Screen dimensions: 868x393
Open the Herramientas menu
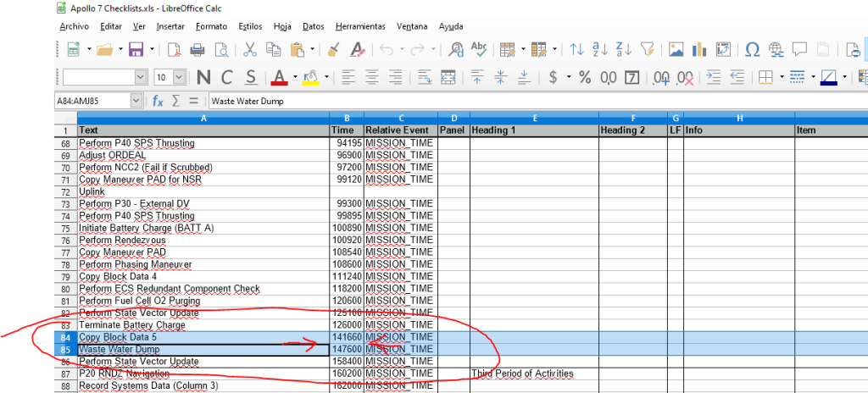tap(360, 26)
